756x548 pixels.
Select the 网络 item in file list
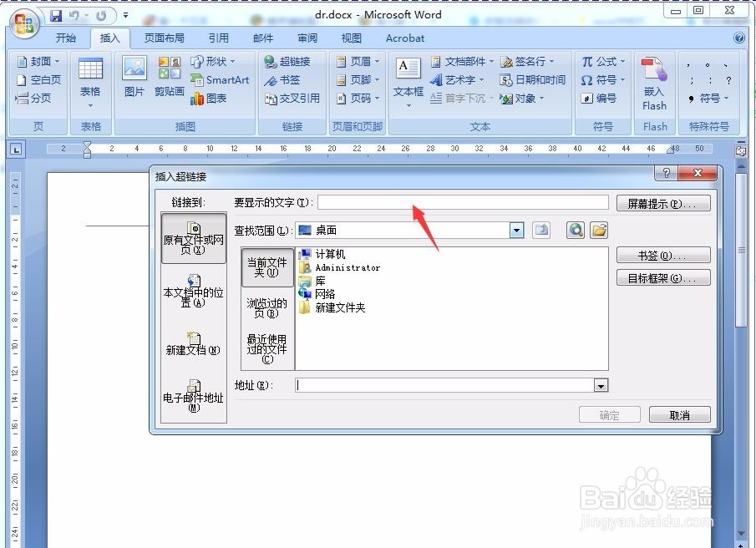(317, 293)
